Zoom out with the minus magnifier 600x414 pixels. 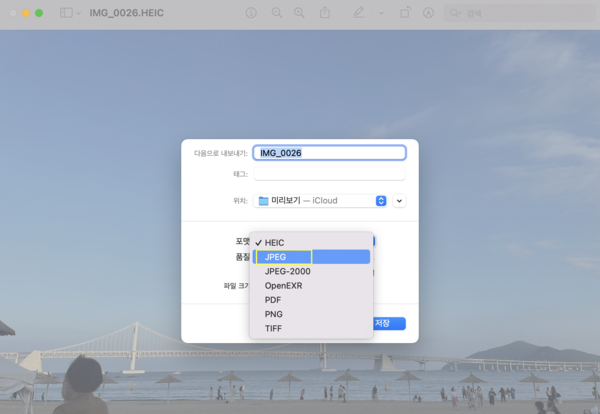tap(277, 13)
